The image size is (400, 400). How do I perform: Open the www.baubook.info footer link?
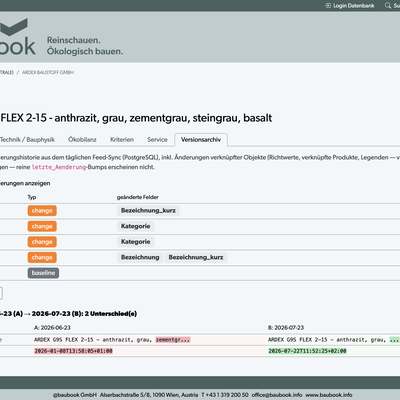coord(329,395)
